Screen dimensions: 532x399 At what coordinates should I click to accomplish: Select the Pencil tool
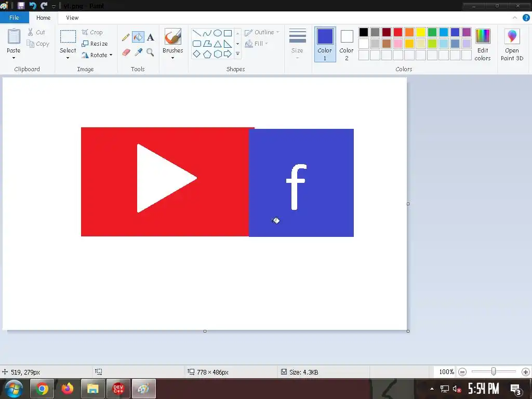pos(126,37)
